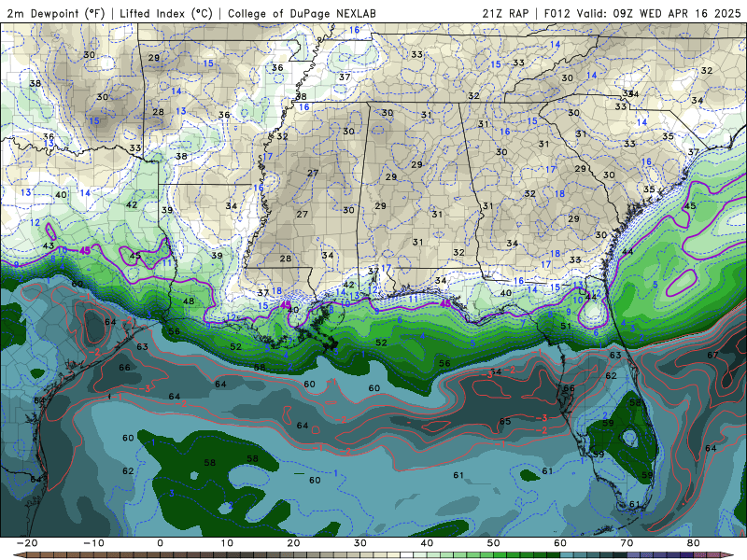Click the '48' dewpoint value in Louisiana
The height and width of the screenshot is (560, 747).
(x=189, y=301)
